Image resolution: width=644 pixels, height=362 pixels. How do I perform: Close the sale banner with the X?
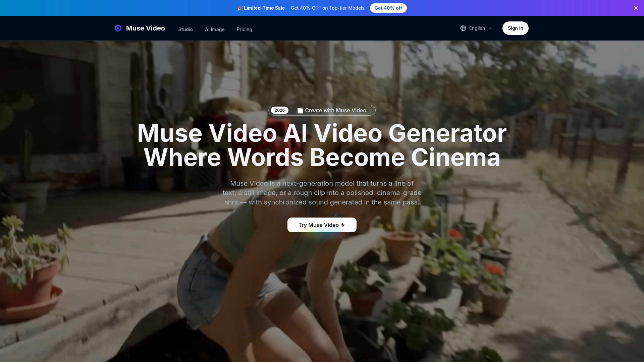[x=636, y=8]
